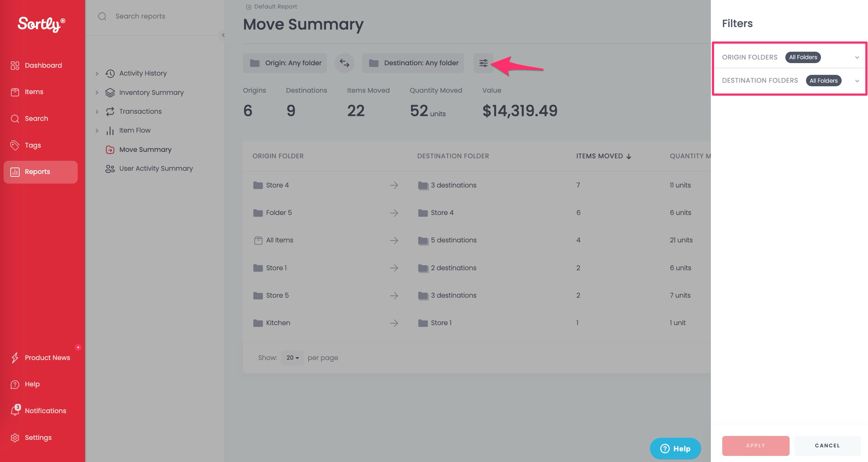Open the Filters panel via sliders icon

click(483, 63)
